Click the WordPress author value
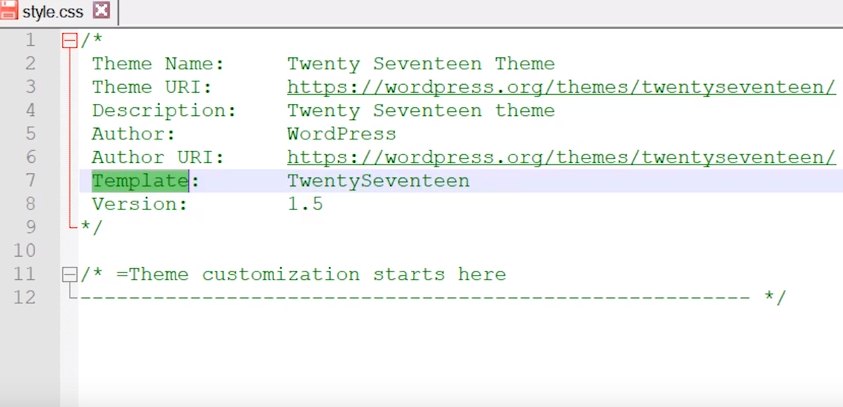 coord(342,134)
